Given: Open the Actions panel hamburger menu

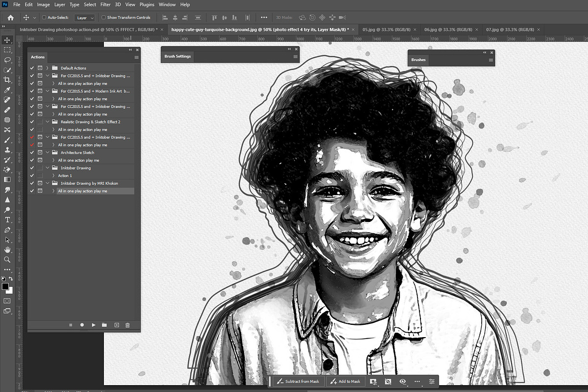Looking at the screenshot, I should [x=136, y=57].
